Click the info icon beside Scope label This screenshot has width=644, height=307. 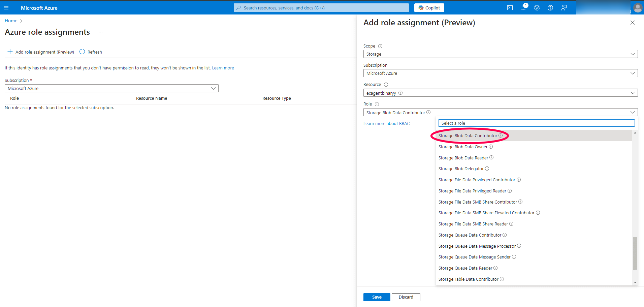coord(380,46)
